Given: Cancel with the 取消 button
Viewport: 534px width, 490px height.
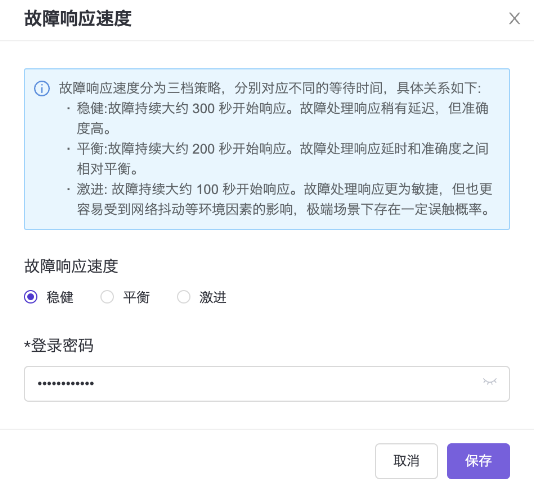Looking at the screenshot, I should click(x=406, y=461).
